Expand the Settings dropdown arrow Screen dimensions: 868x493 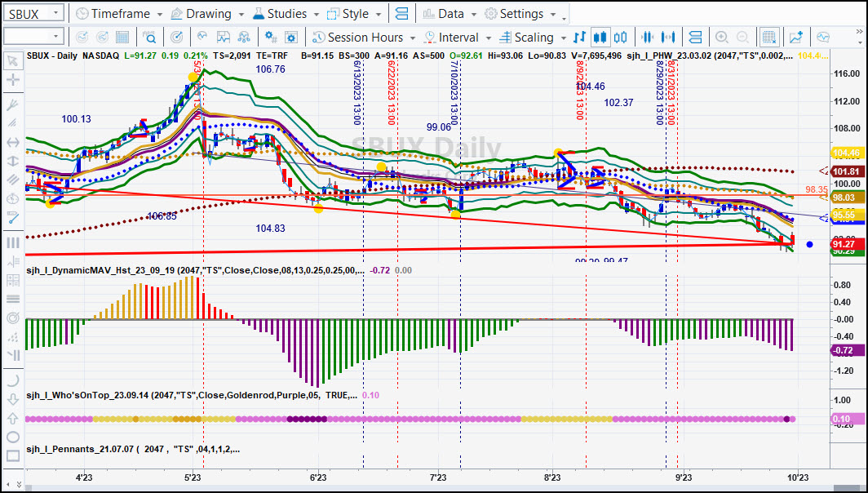[553, 15]
